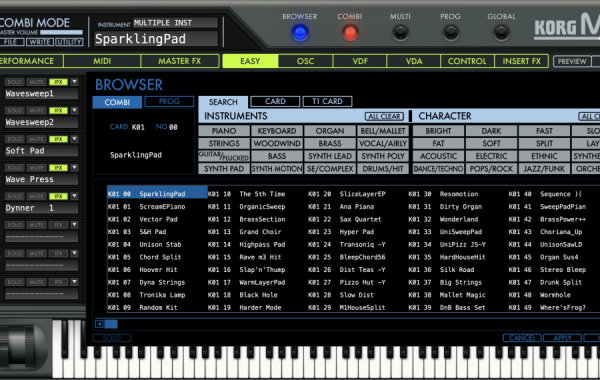
Task: Click the PREVIEW button
Action: click(x=572, y=61)
